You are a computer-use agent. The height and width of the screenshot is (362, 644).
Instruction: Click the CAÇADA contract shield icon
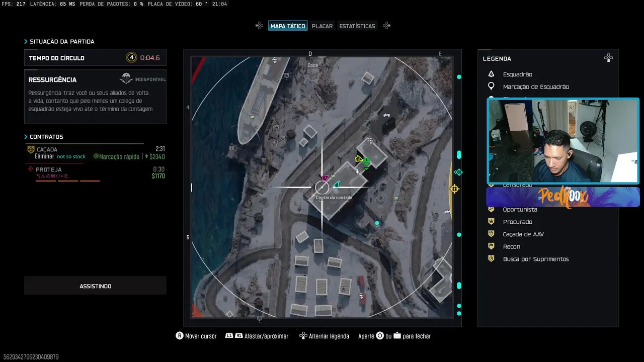pos(31,150)
